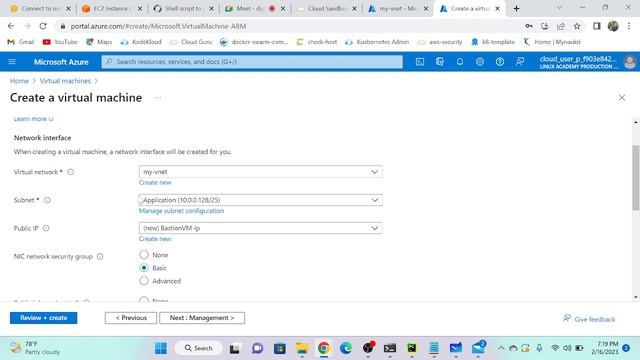Show info tooltip for NIC network security group
Screen dimensions: 640x360
coord(100,256)
